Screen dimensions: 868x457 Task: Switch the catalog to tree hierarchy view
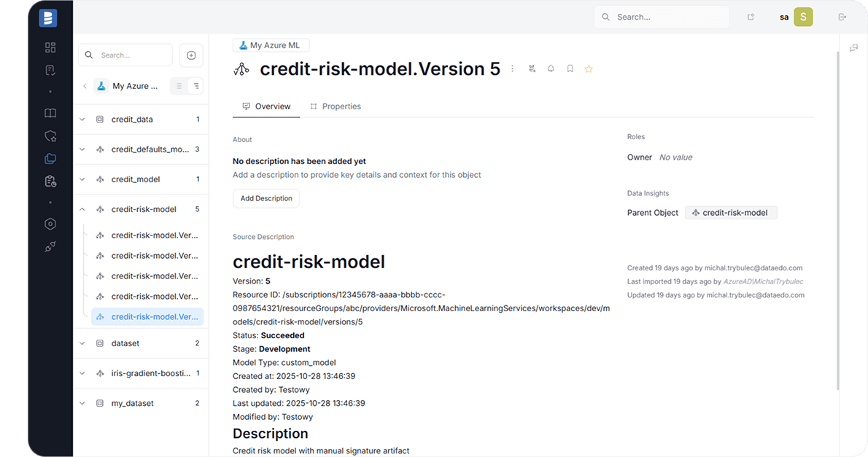click(196, 86)
